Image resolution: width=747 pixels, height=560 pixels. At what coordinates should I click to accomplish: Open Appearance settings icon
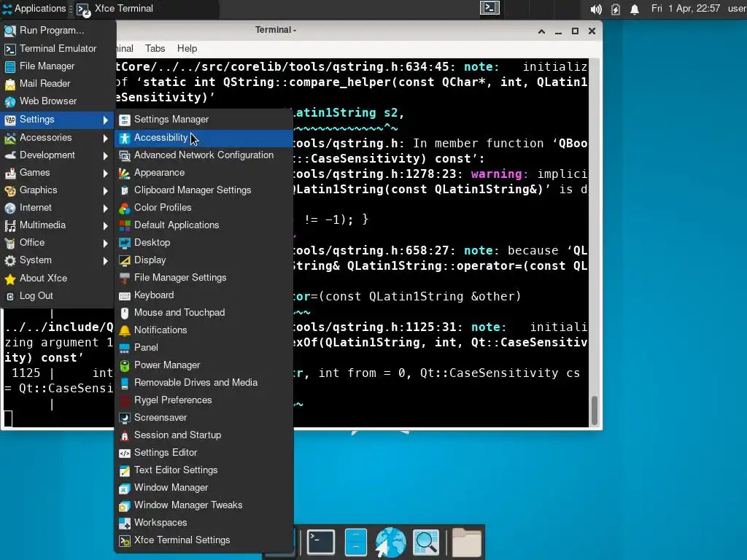[x=124, y=174]
